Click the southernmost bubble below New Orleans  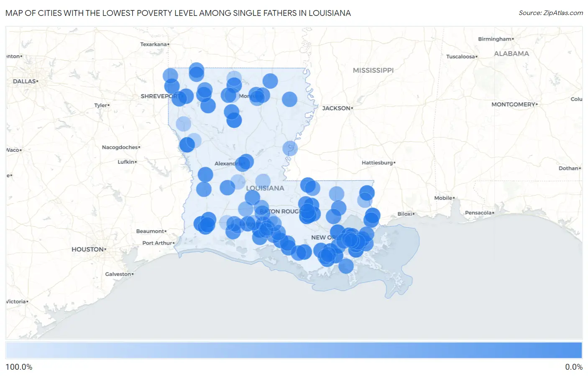click(346, 266)
